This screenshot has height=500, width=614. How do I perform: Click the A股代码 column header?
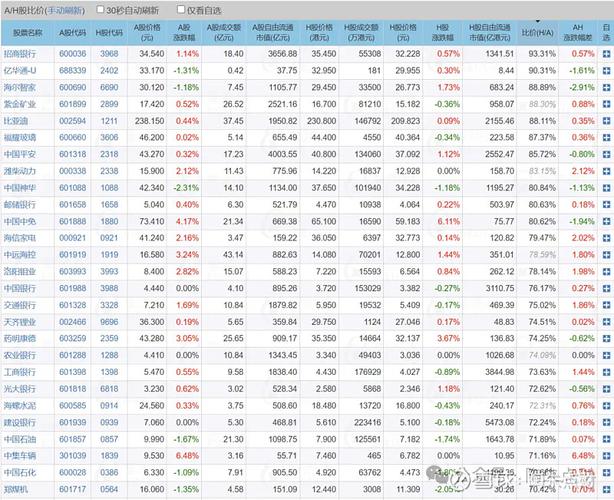(72, 33)
